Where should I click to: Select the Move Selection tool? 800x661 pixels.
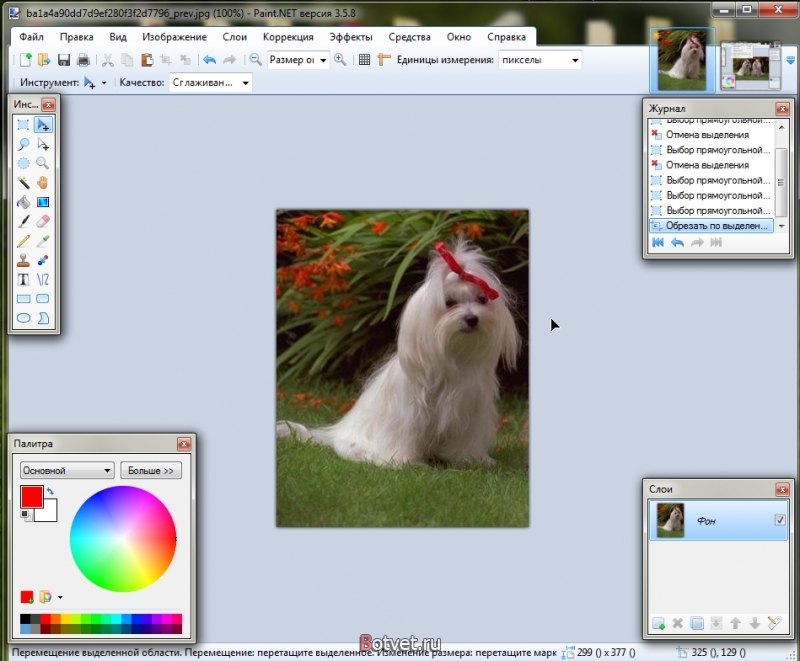[x=43, y=144]
